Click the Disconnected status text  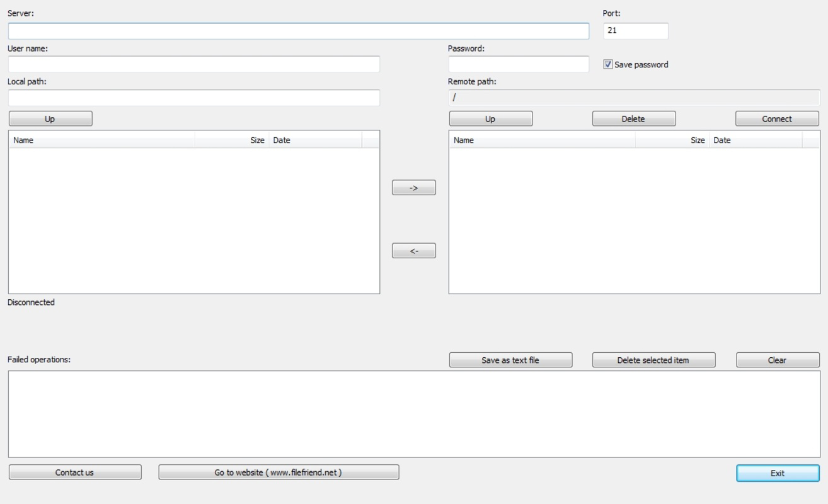coord(32,302)
